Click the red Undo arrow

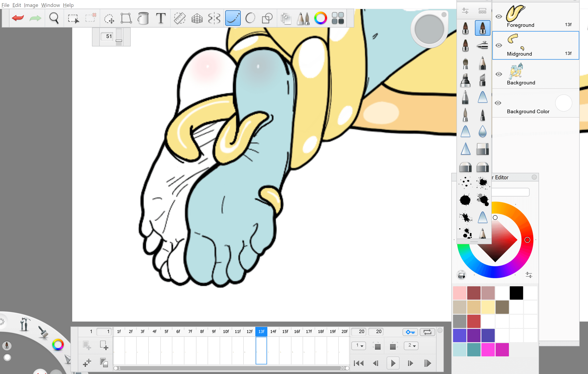[18, 18]
